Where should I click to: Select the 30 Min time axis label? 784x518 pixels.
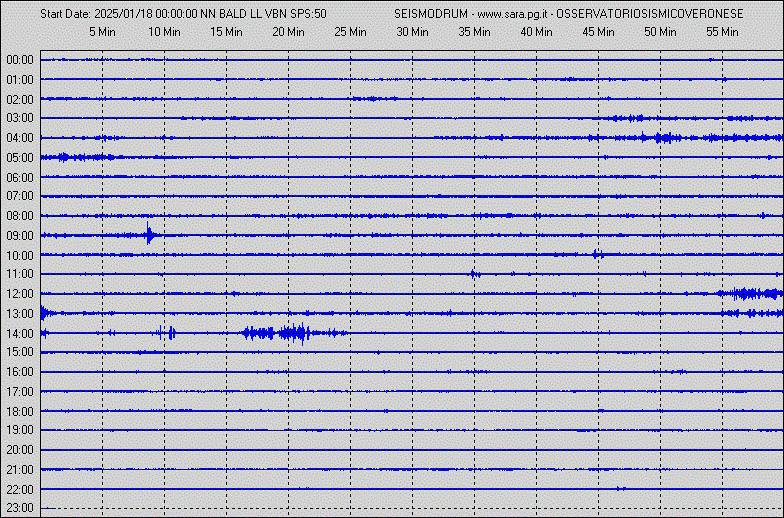(412, 32)
